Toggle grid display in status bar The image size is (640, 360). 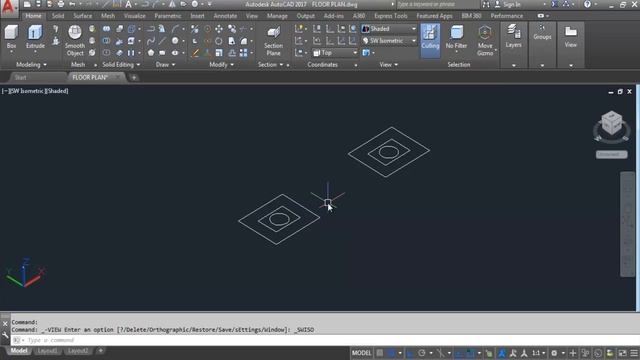[380, 353]
